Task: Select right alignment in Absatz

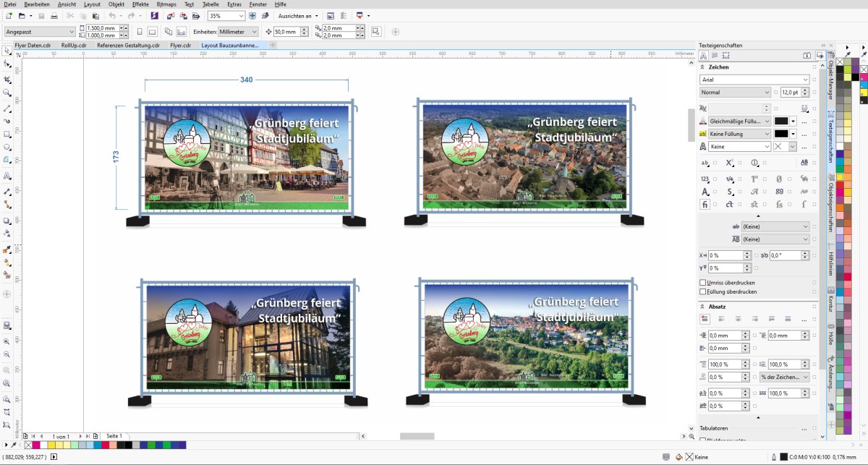Action: pos(755,318)
